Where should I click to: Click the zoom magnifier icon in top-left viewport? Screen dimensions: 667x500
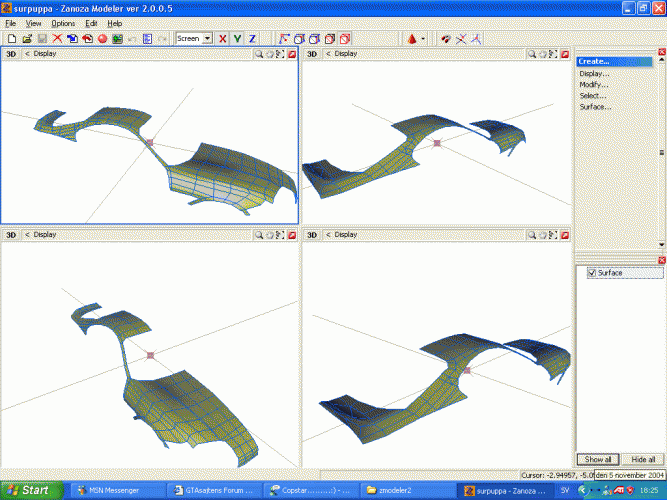click(x=258, y=53)
